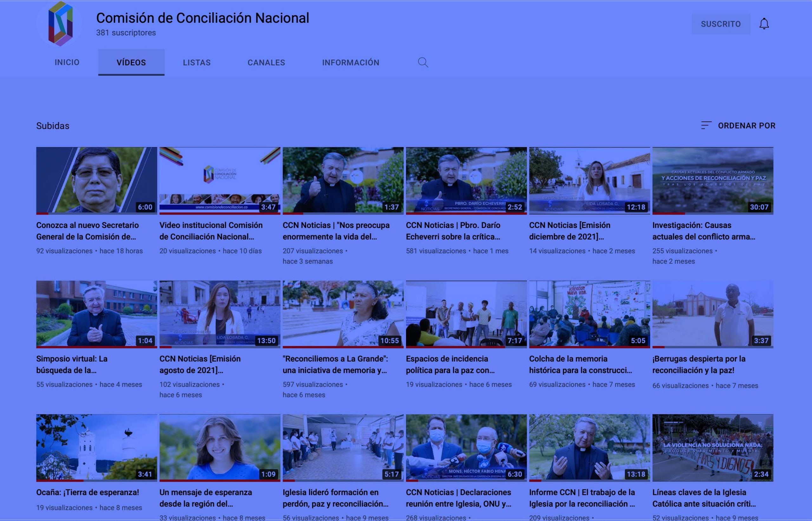The height and width of the screenshot is (521, 812).
Task: Click 92 visualizaciones hace 18 horas text
Action: click(x=89, y=251)
